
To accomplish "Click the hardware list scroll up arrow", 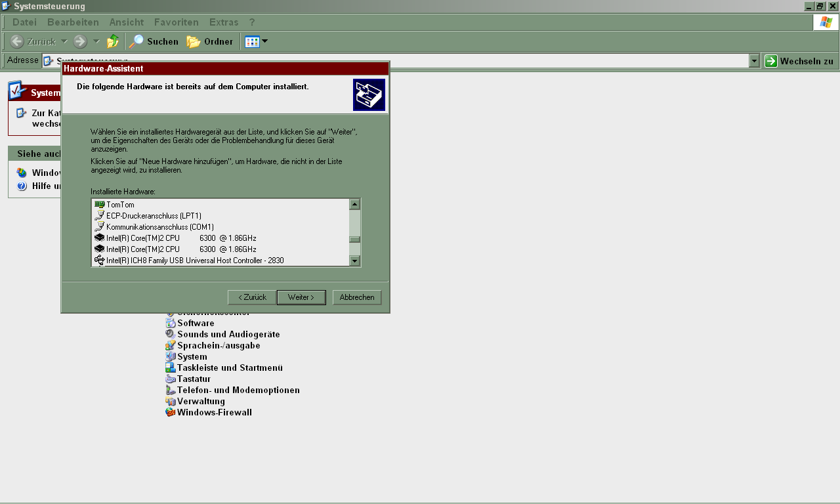I will 354,204.
